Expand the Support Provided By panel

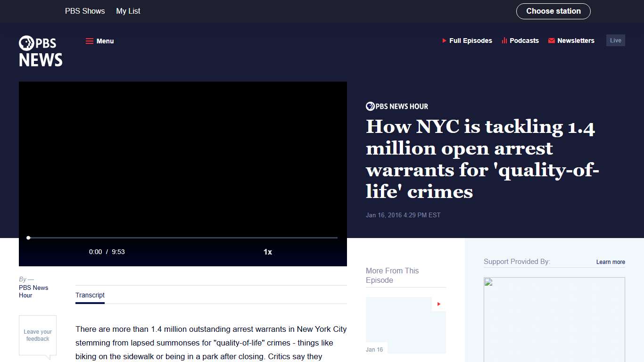[x=517, y=262]
